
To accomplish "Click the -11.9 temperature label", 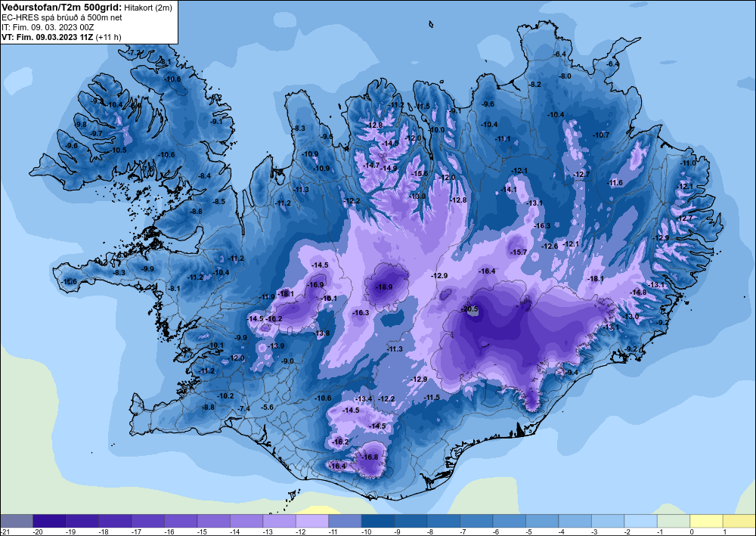I will pos(267,297).
